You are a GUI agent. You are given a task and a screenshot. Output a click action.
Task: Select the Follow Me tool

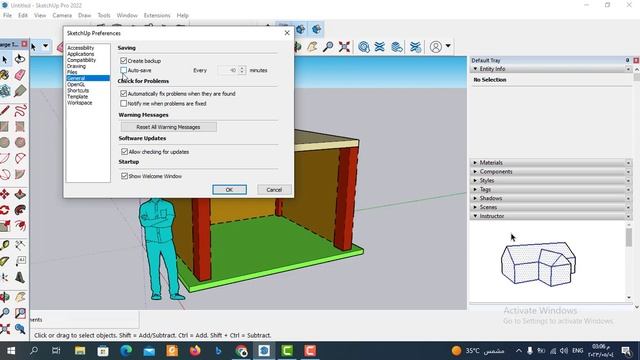click(20, 210)
